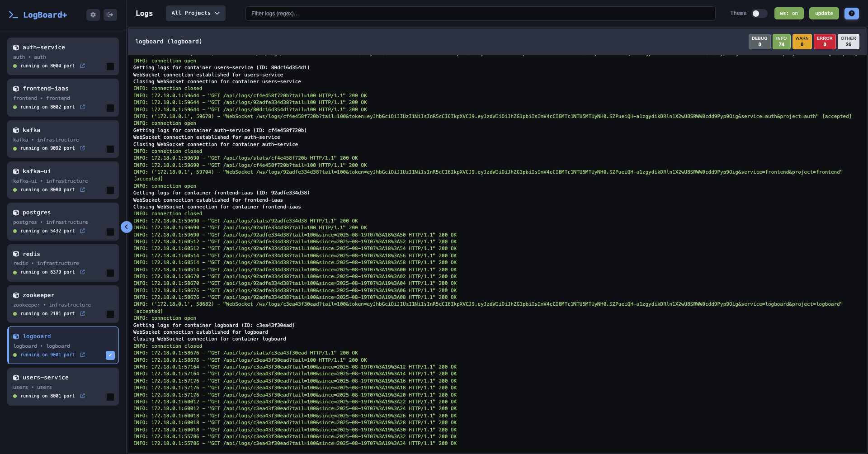Open auth-service external port link icon
The width and height of the screenshot is (868, 454).
coord(82,66)
